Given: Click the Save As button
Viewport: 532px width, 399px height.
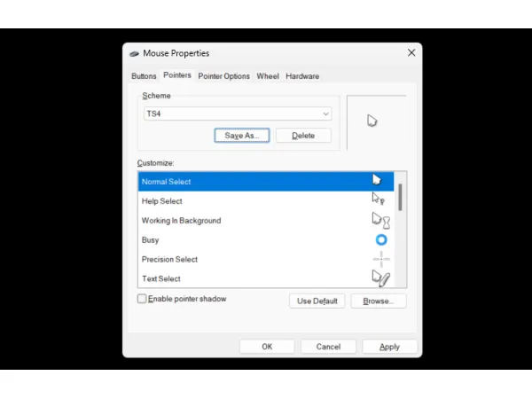Looking at the screenshot, I should (x=242, y=136).
